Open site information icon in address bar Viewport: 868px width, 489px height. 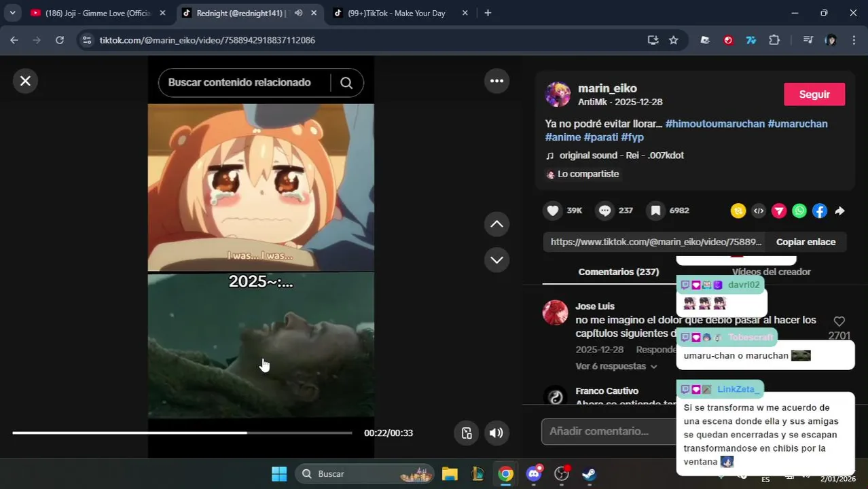(86, 40)
